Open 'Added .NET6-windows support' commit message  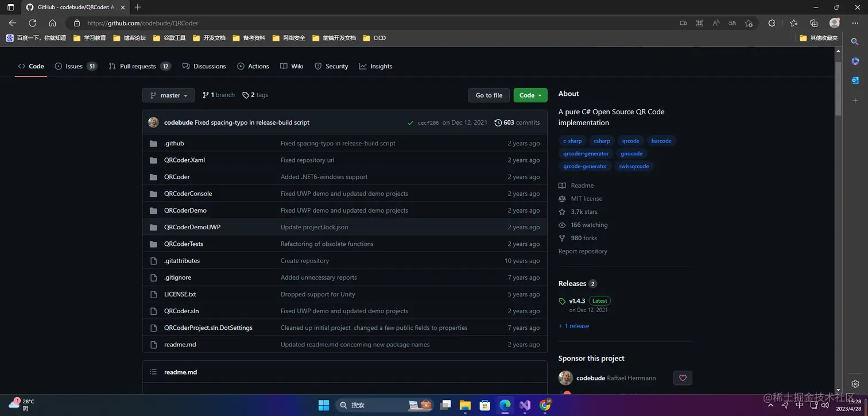tap(324, 177)
